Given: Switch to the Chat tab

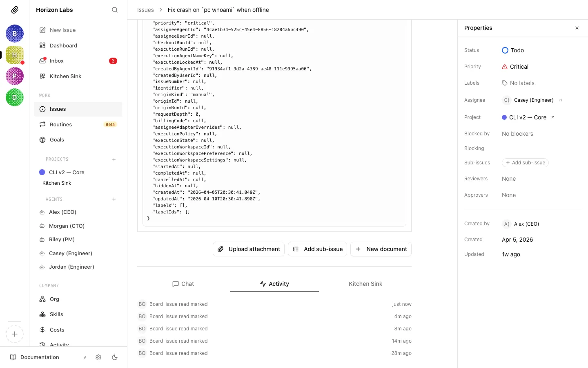Looking at the screenshot, I should 183,284.
